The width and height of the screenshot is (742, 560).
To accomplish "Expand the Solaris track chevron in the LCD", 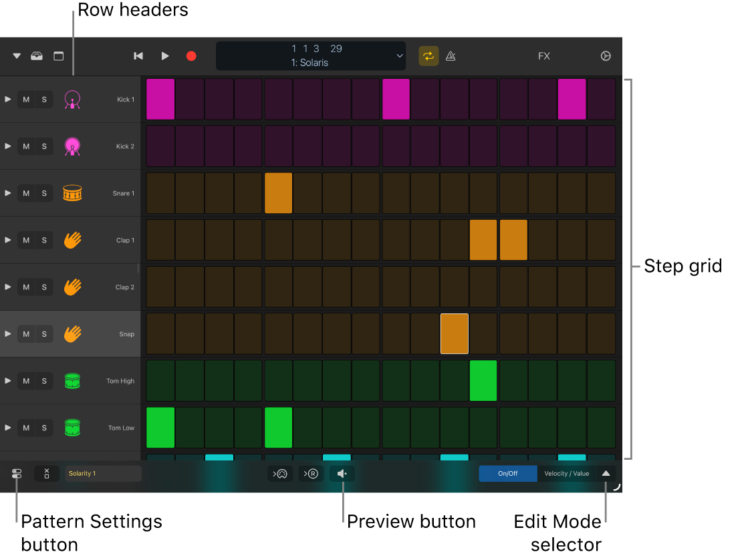I will click(x=399, y=56).
